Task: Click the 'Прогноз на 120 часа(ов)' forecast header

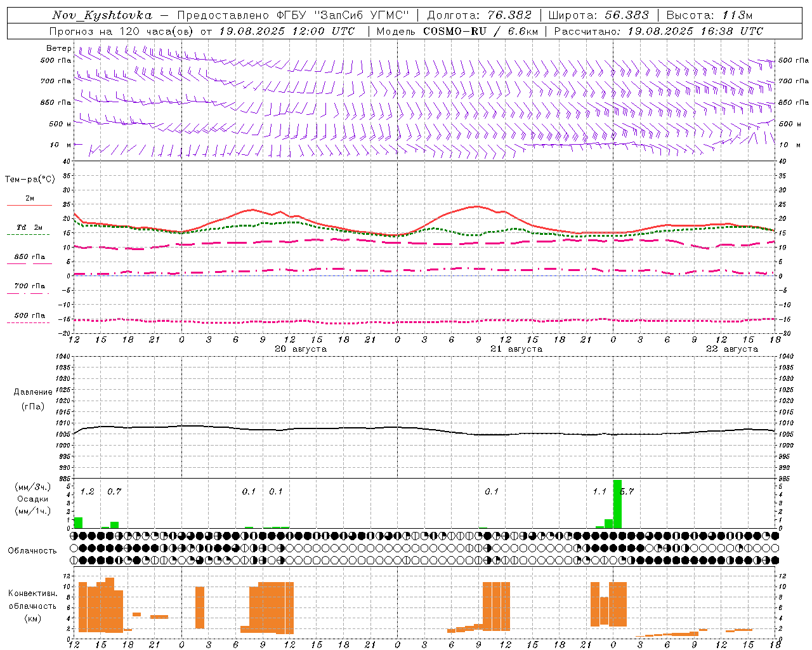Action: point(121,31)
